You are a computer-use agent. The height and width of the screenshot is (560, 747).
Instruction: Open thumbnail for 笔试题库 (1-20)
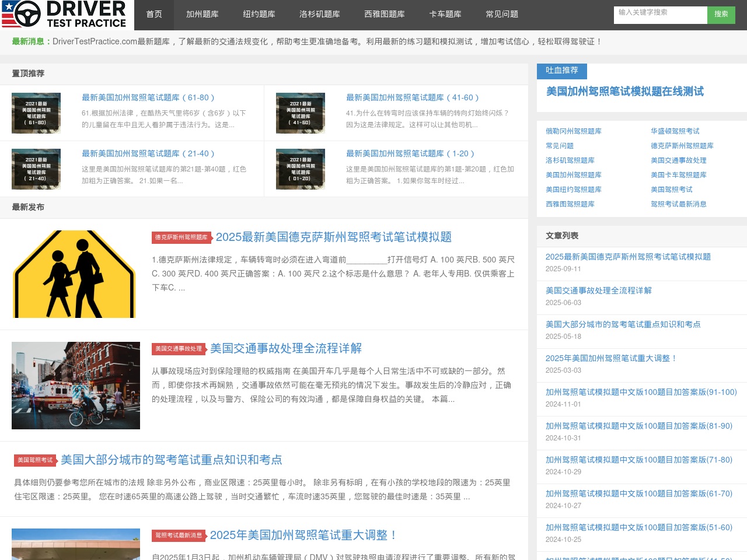tap(301, 169)
